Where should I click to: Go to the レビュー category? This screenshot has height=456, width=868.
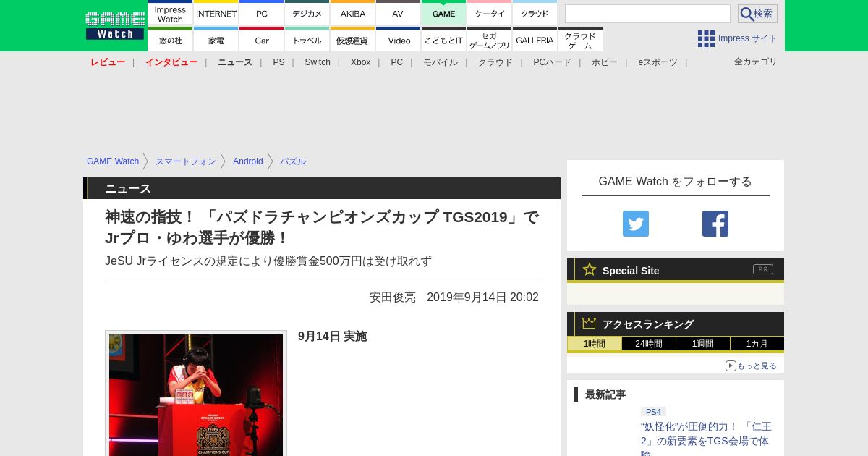(x=108, y=62)
